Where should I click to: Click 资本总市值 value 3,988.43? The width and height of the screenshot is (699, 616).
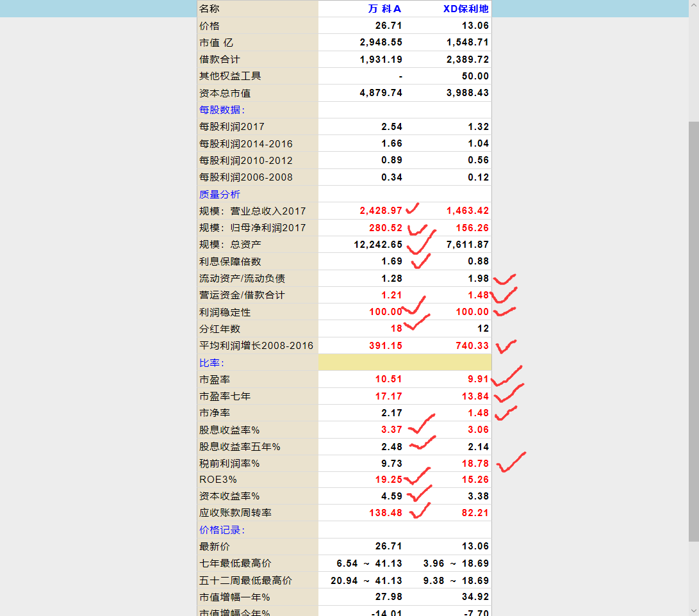[x=468, y=93]
